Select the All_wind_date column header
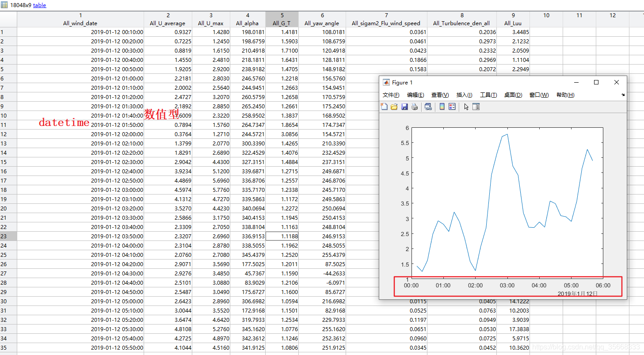The width and height of the screenshot is (644, 355). [x=80, y=19]
